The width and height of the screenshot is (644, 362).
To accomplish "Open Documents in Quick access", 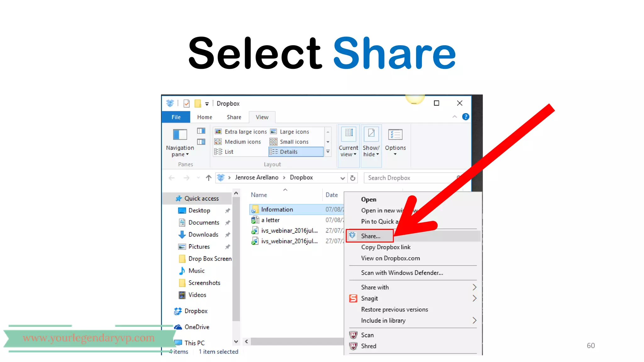I will (x=204, y=222).
